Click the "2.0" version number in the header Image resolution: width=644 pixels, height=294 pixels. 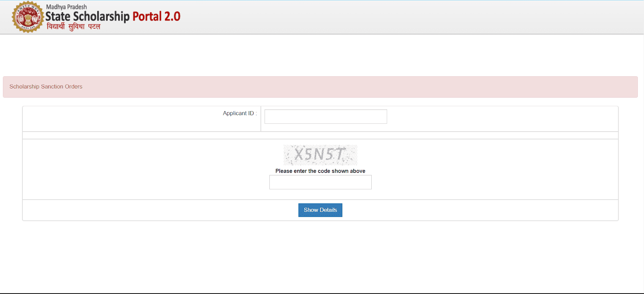coord(172,16)
